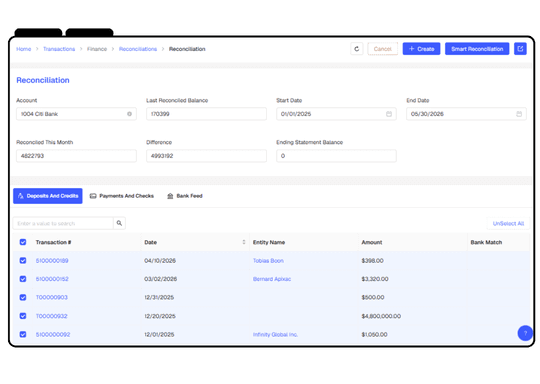Click the Reconciled This Month field
This screenshot has height=384, width=540.
76,156
